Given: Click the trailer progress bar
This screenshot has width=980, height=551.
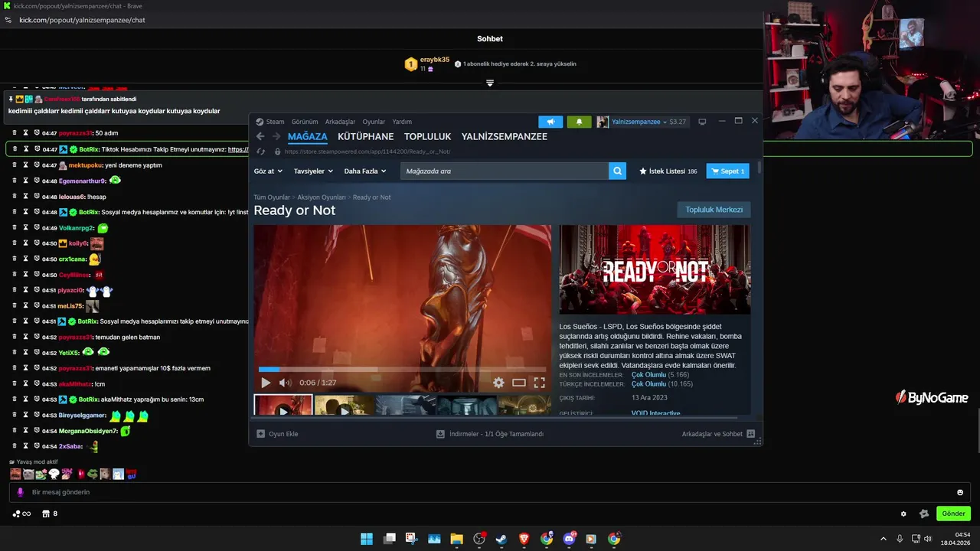Looking at the screenshot, I should pos(403,370).
